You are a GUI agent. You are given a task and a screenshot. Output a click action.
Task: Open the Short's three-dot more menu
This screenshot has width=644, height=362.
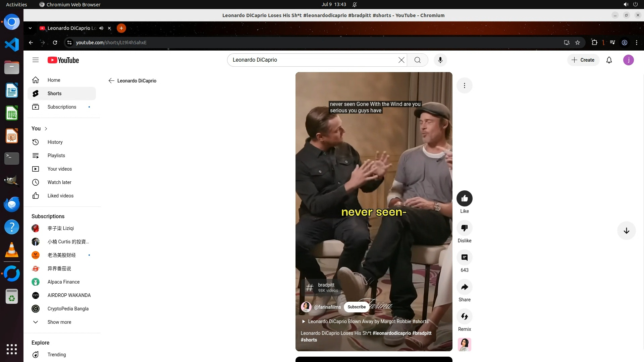point(464,85)
